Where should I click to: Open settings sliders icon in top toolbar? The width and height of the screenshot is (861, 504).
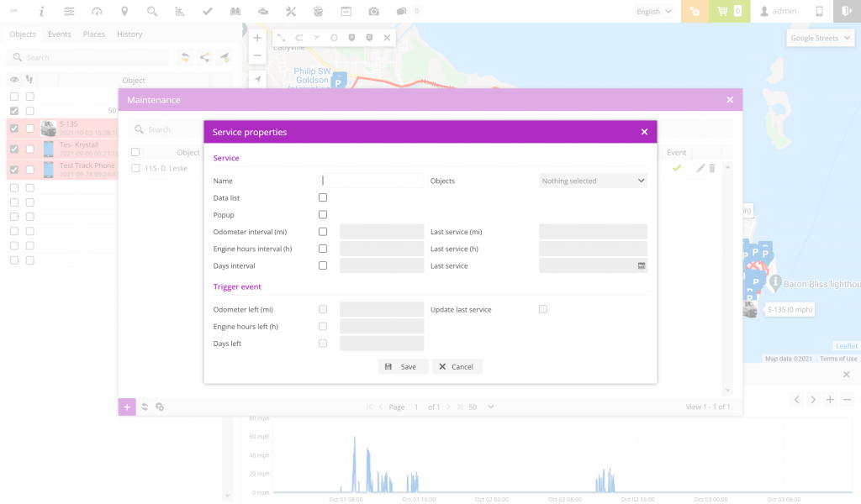[x=69, y=11]
